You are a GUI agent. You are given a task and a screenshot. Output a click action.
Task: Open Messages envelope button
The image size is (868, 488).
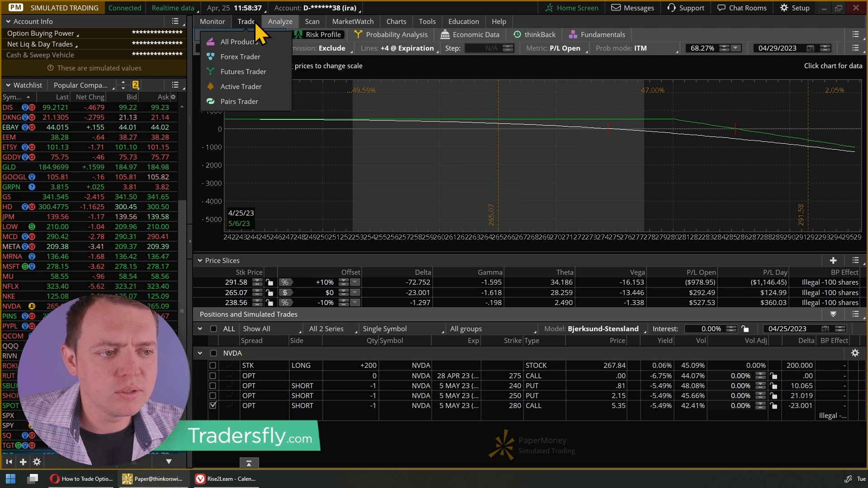point(632,8)
